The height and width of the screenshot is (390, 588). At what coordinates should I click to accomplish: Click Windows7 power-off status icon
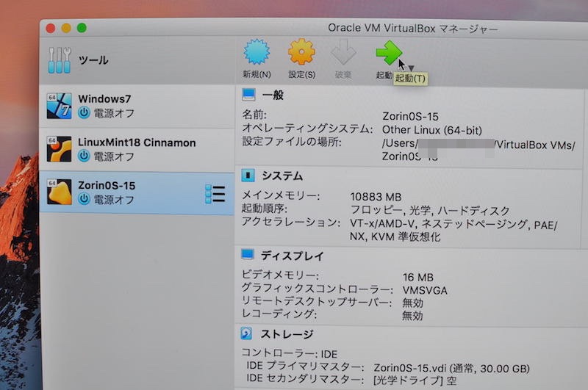pyautogui.click(x=84, y=112)
